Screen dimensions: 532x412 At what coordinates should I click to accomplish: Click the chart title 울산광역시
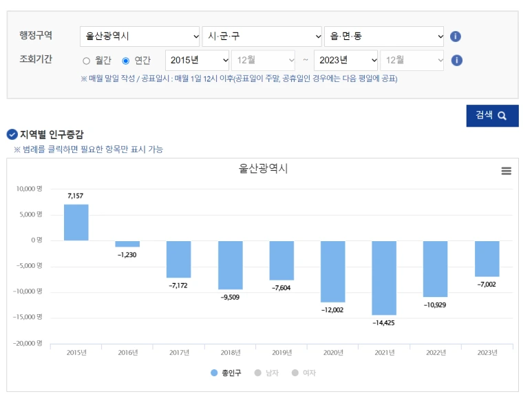(x=264, y=169)
